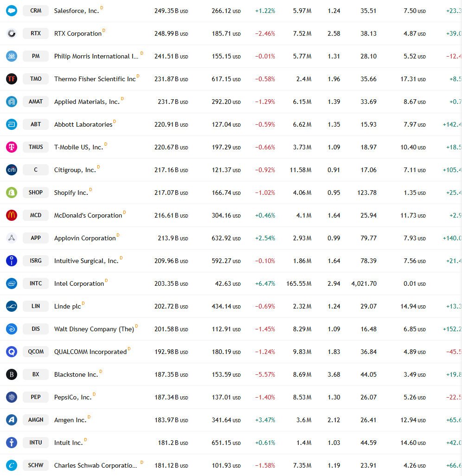Click the Applied Materials logo icon
This screenshot has width=462, height=476.
(x=12, y=102)
